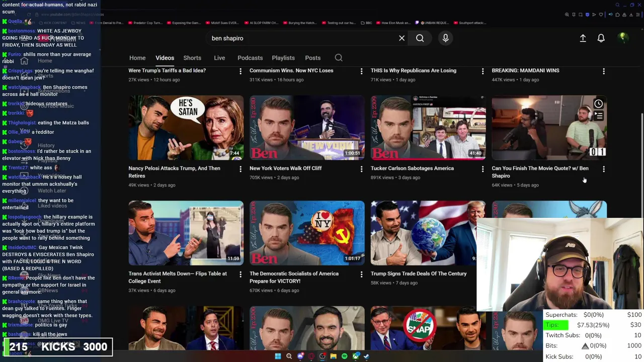The image size is (644, 362).
Task: Open options menu for 'BREAKING: MAMDANI WINS'
Action: 604,71
